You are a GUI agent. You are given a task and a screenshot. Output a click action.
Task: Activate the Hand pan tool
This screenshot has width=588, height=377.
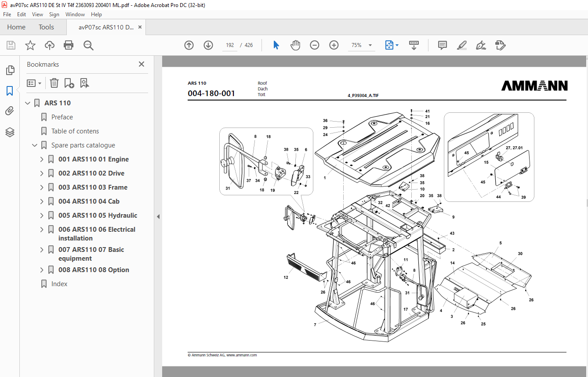click(295, 45)
